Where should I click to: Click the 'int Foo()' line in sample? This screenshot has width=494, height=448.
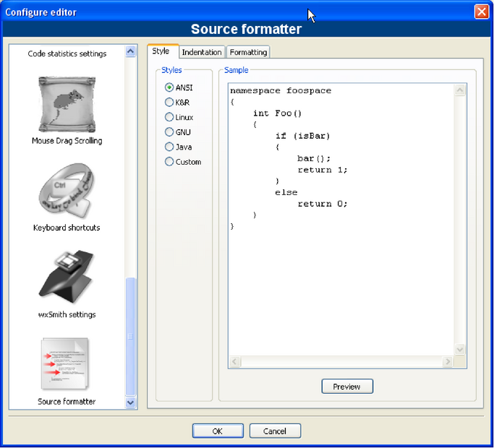pyautogui.click(x=277, y=113)
